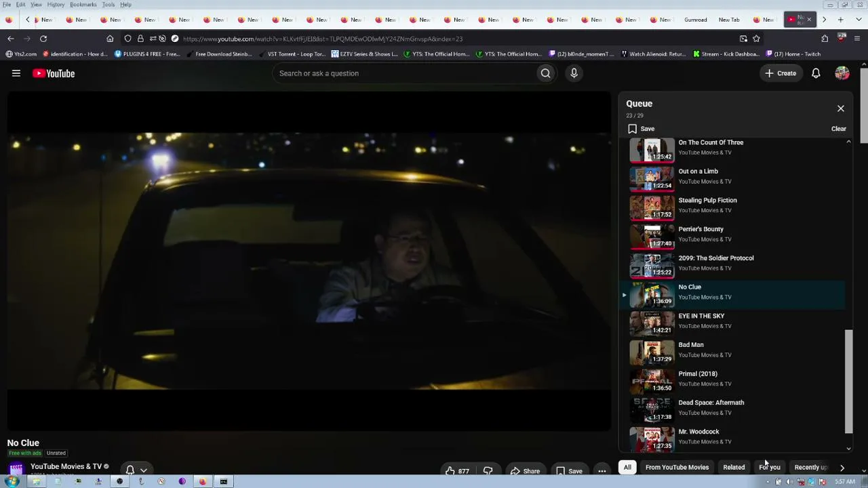Viewport: 868px width, 488px height.
Task: Open Yts2.com bookmark
Action: pyautogui.click(x=21, y=54)
